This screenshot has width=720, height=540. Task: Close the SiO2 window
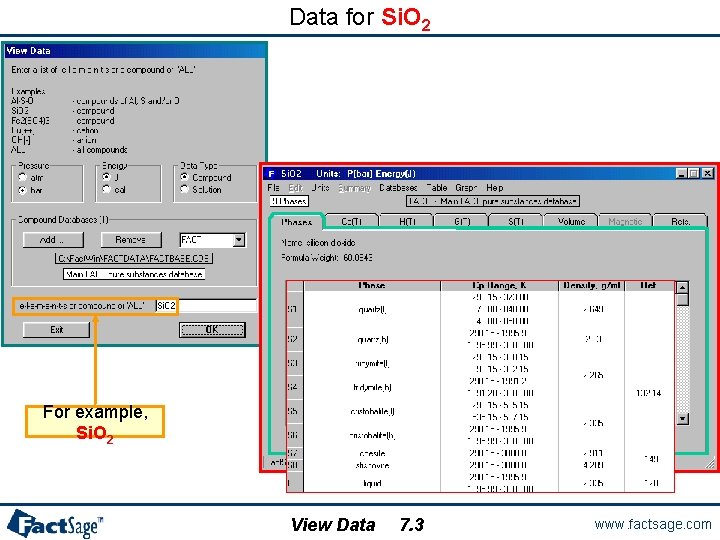708,174
